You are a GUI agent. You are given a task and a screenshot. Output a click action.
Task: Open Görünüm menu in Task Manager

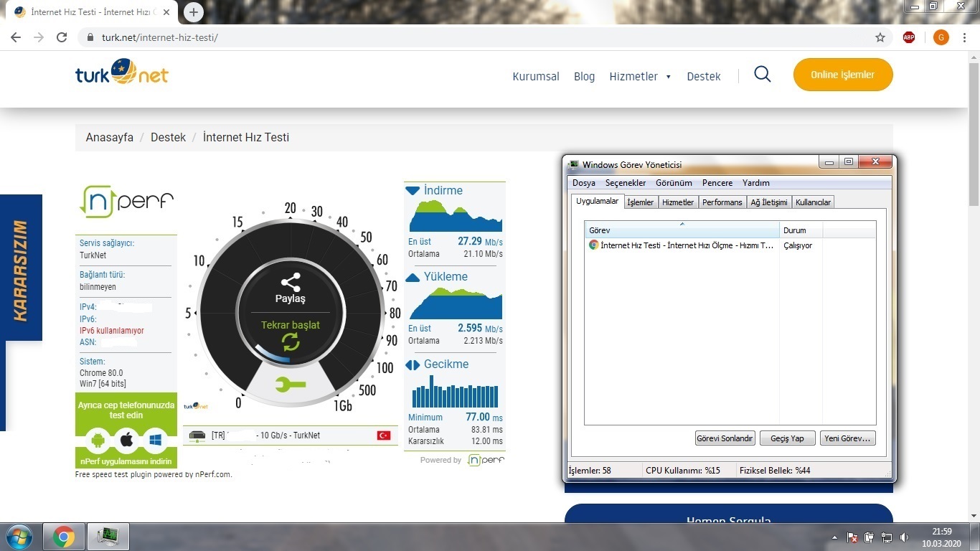pos(674,183)
